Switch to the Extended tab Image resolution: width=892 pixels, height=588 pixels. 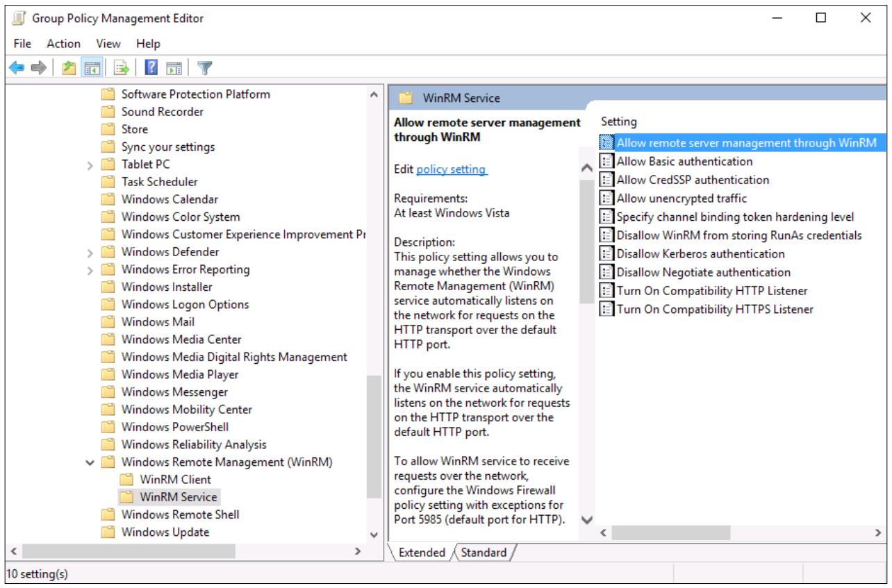tap(422, 553)
